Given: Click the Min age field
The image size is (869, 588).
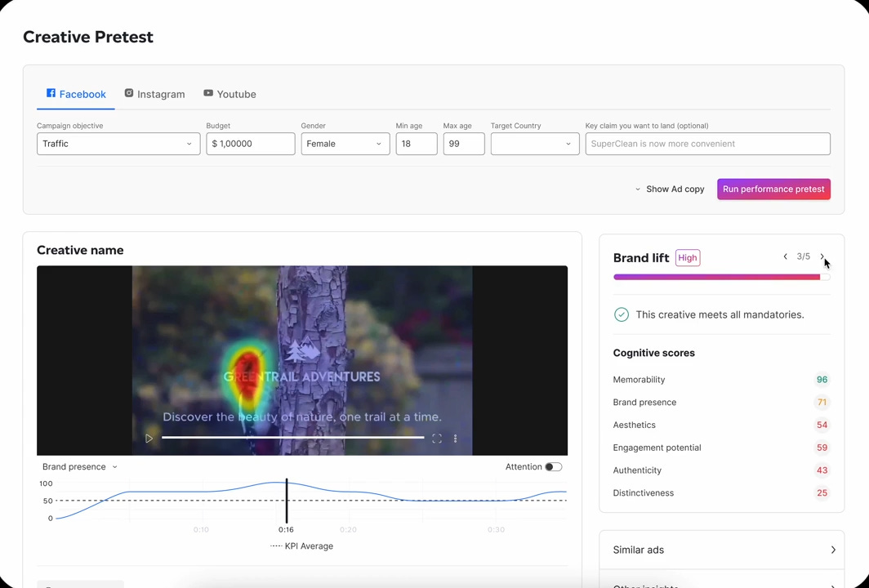Looking at the screenshot, I should pyautogui.click(x=417, y=144).
